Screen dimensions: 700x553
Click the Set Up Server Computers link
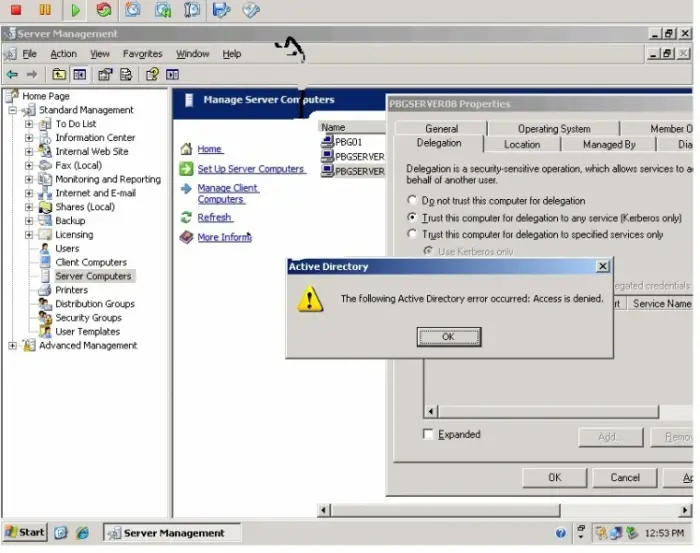tap(251, 169)
